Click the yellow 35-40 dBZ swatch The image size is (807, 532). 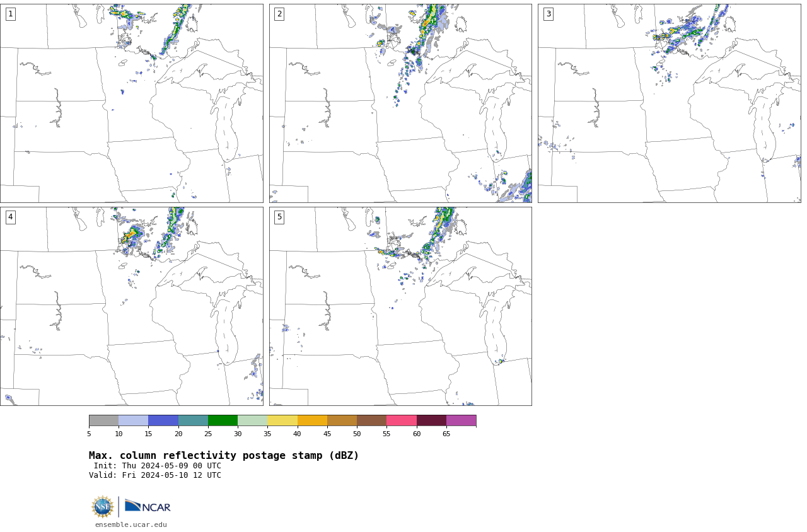(282, 420)
